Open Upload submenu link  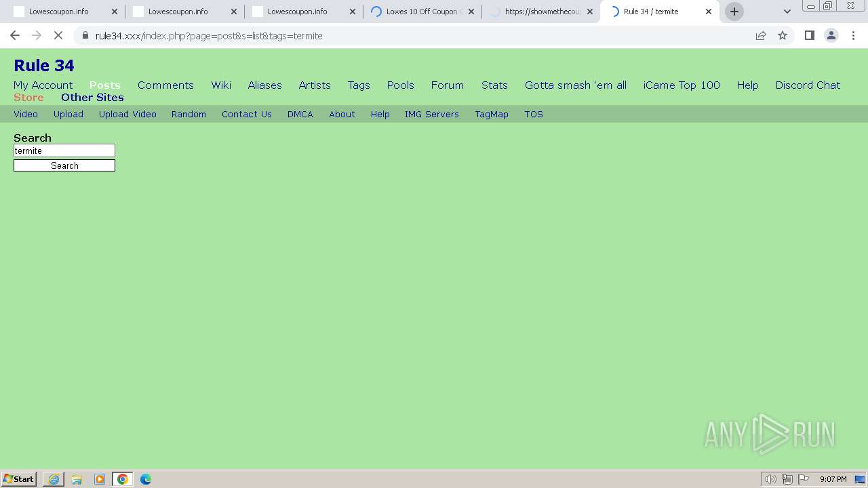pyautogui.click(x=68, y=114)
